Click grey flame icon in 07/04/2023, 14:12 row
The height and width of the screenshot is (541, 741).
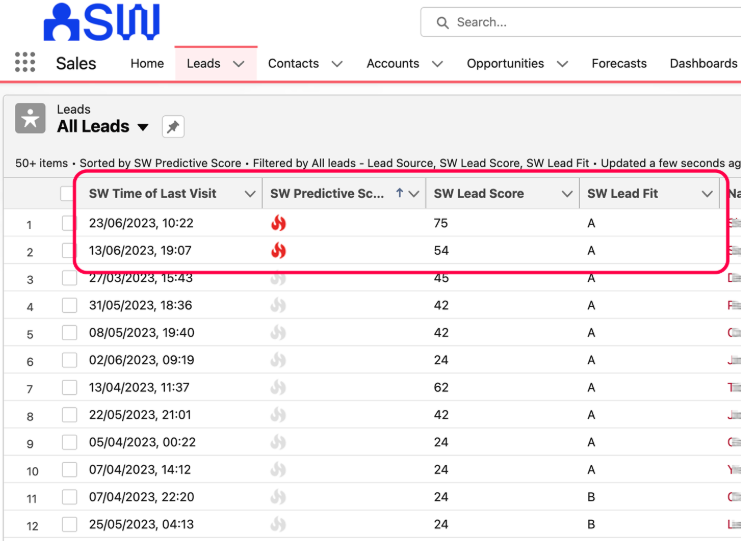278,470
